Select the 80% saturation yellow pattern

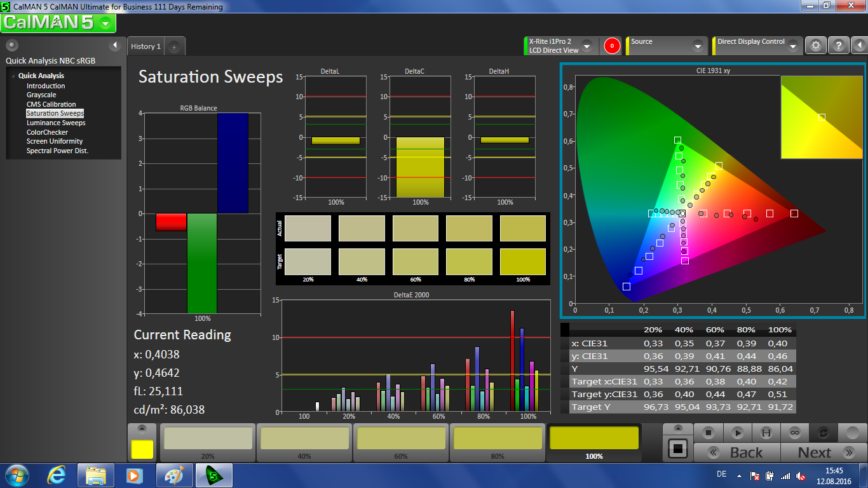[498, 443]
